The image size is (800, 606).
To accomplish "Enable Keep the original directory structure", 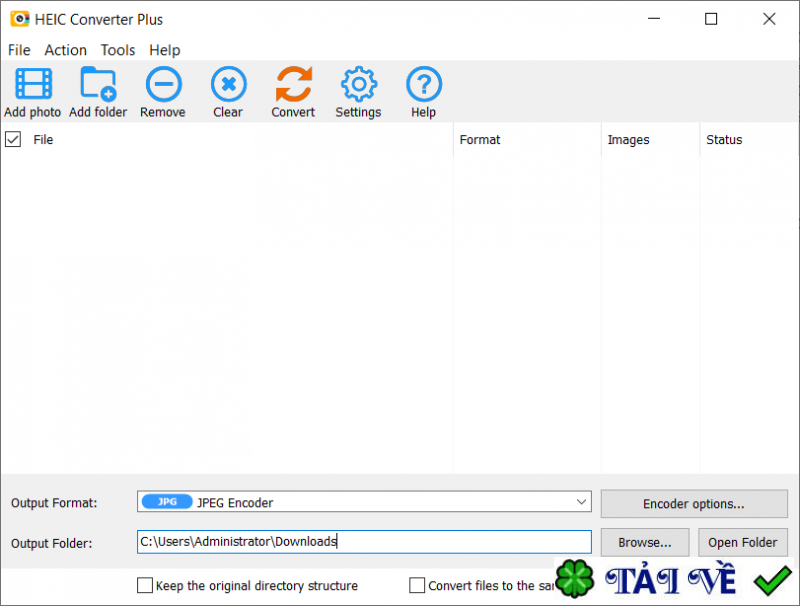I will pos(145,585).
